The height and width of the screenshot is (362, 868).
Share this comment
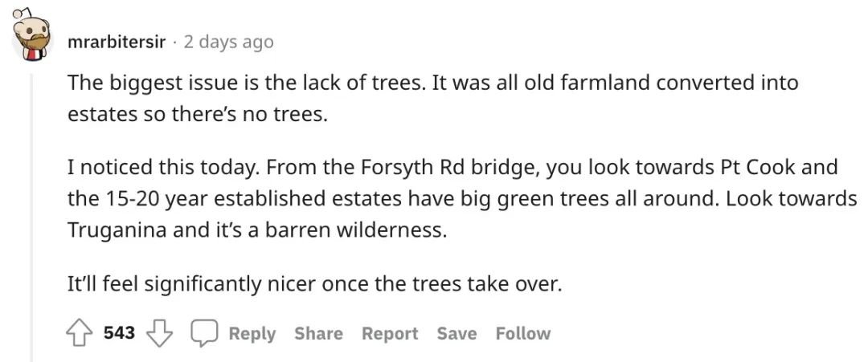[x=318, y=333]
